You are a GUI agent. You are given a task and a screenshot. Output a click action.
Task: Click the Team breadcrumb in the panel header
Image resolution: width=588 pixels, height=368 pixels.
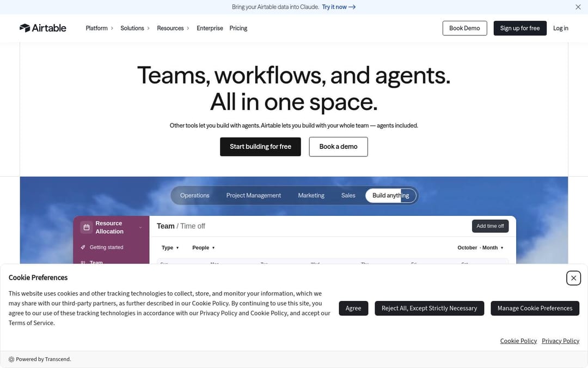click(166, 226)
